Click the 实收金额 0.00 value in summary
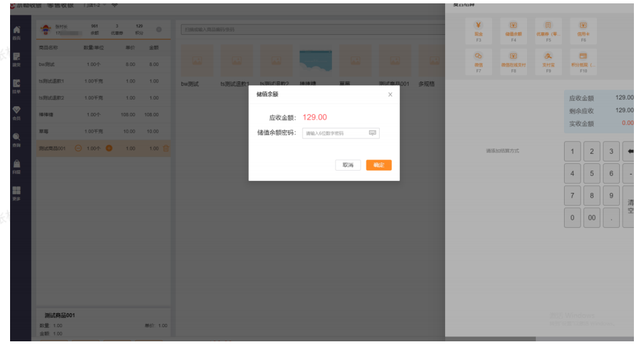 pos(627,123)
